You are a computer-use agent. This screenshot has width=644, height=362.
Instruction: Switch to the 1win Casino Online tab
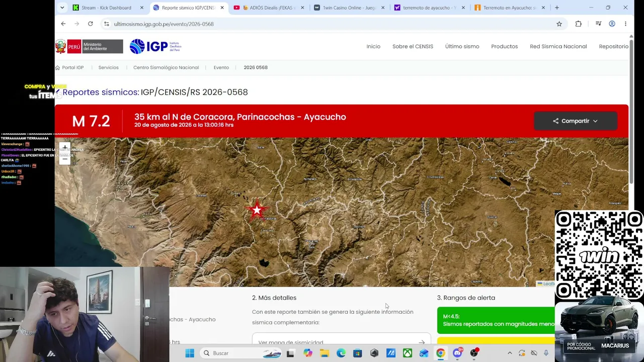pos(349,8)
